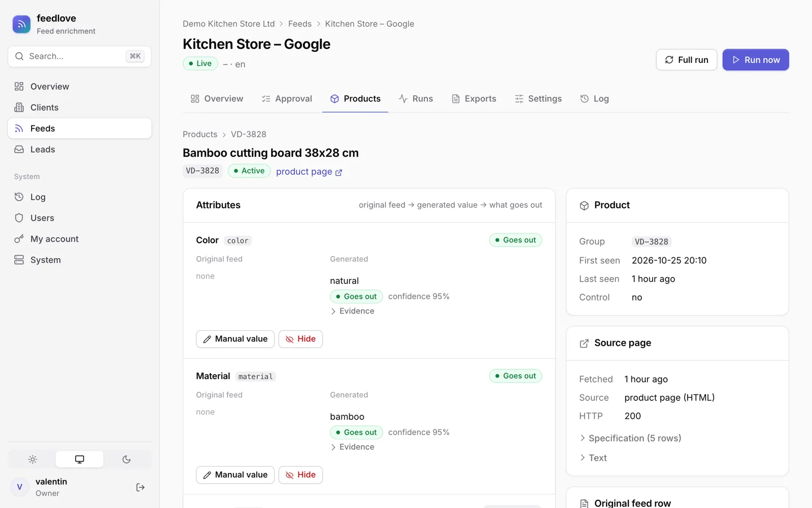
Task: Click the feedlove logo icon
Action: (21, 24)
